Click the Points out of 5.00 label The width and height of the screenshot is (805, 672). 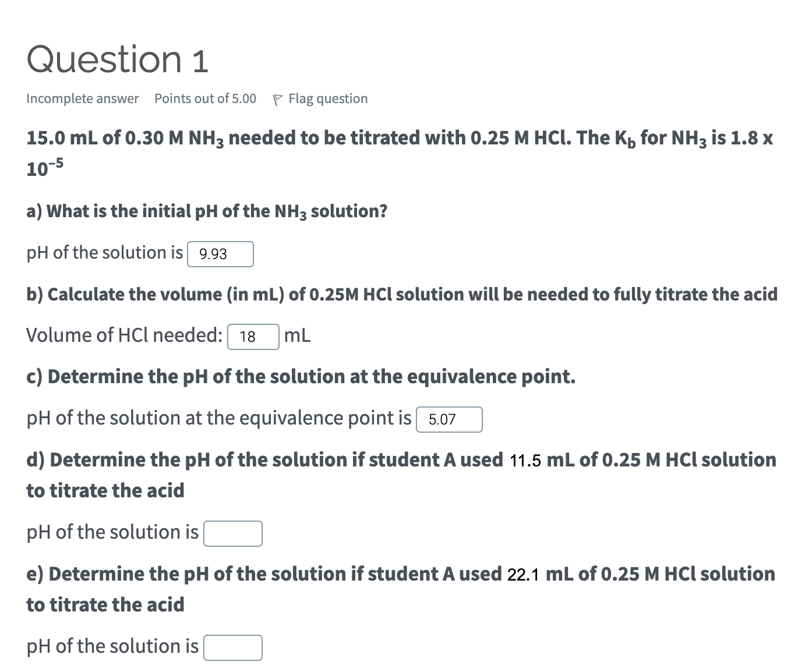(x=205, y=98)
